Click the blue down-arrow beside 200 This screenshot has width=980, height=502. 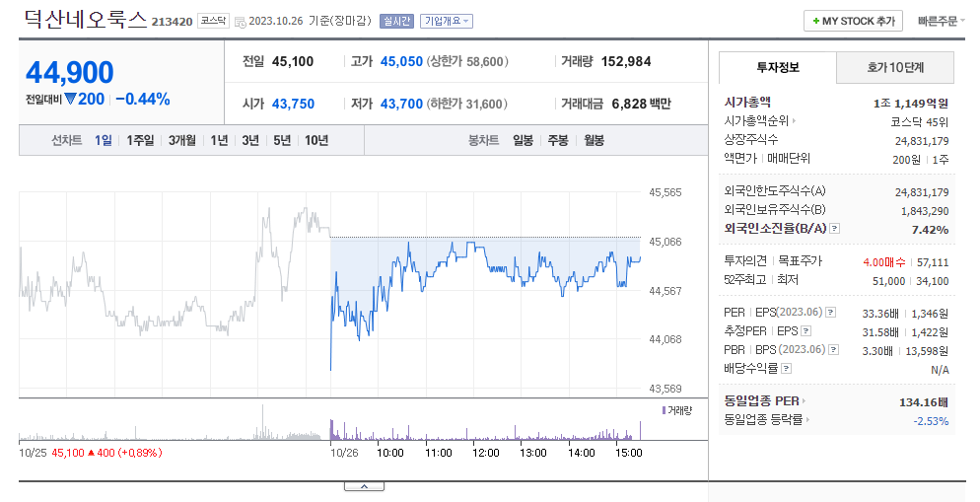(70, 99)
